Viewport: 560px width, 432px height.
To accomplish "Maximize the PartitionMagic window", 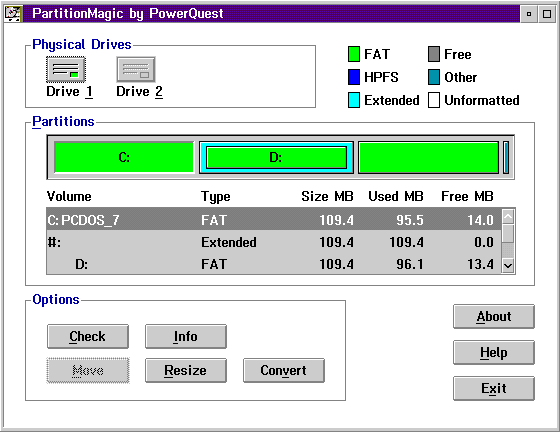I will (547, 14).
